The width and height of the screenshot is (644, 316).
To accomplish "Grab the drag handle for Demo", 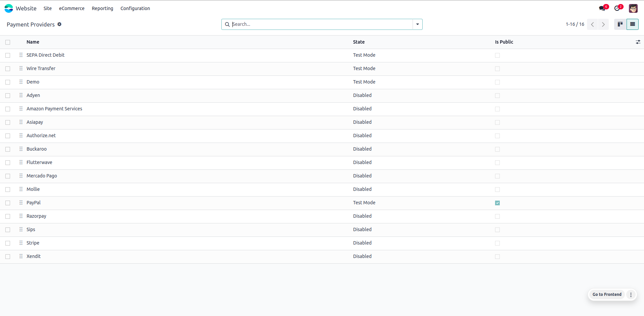I will click(21, 82).
